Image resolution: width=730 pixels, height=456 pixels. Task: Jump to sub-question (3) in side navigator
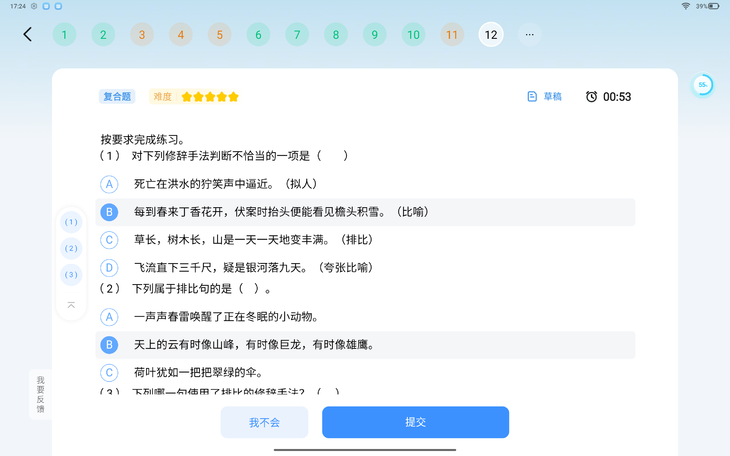71,274
